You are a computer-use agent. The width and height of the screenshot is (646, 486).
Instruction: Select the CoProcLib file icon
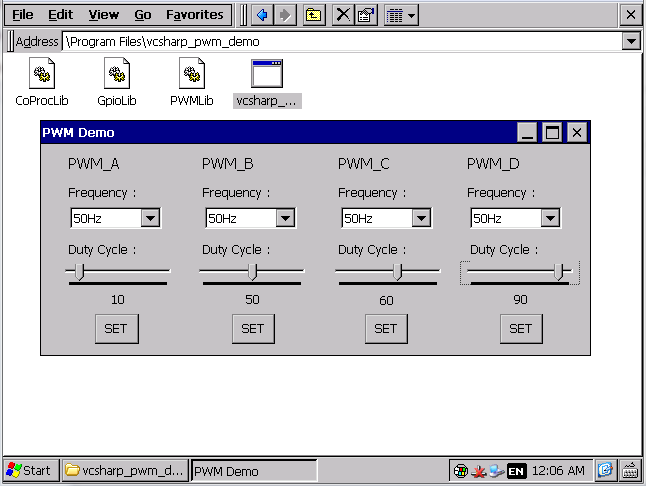[x=42, y=82]
